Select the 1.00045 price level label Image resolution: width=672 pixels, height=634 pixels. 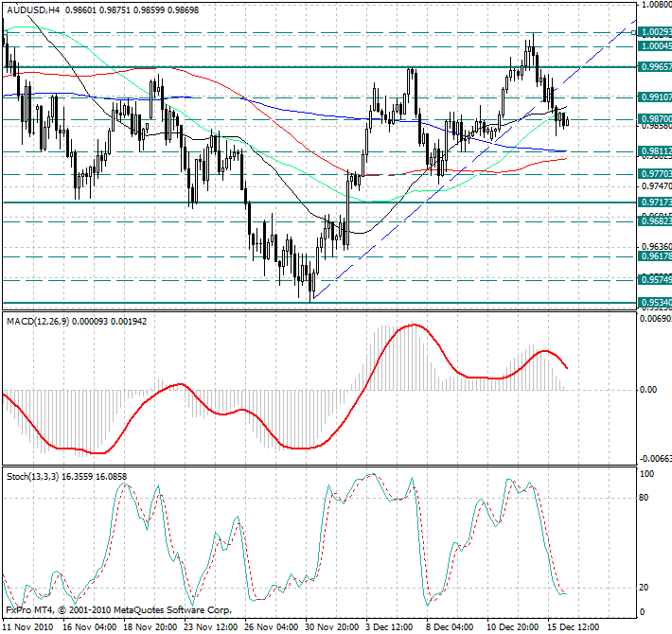point(655,45)
